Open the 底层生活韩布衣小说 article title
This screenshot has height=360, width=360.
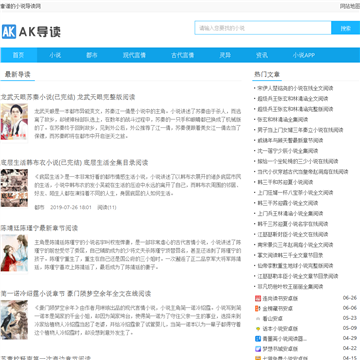click(74, 163)
